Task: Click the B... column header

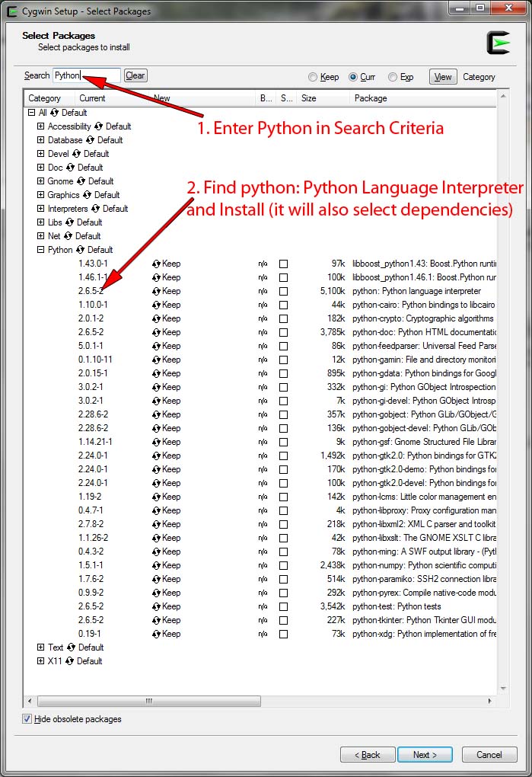Action: tap(266, 98)
